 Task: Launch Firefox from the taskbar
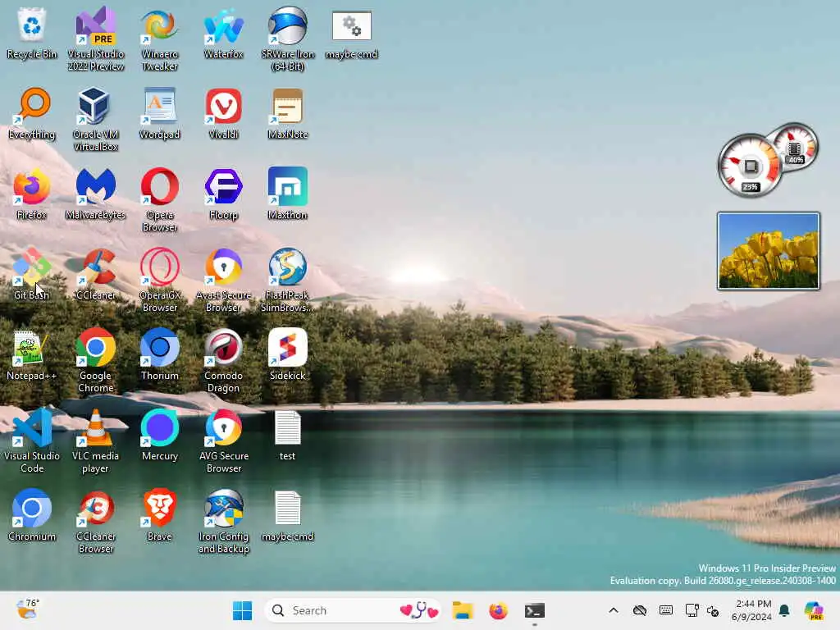tap(498, 610)
